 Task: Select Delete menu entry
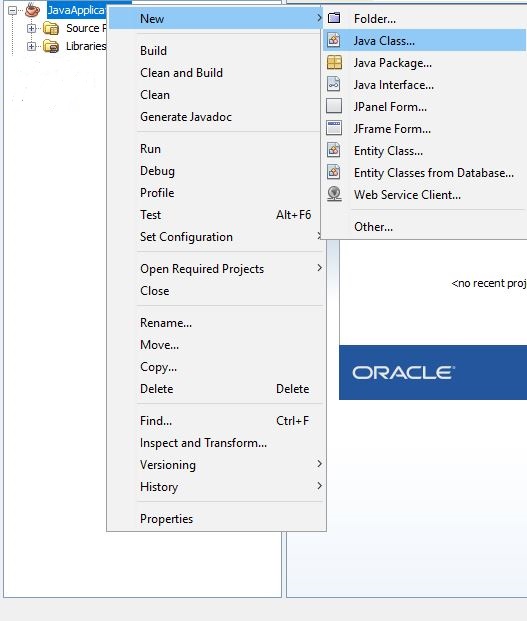coord(216,389)
